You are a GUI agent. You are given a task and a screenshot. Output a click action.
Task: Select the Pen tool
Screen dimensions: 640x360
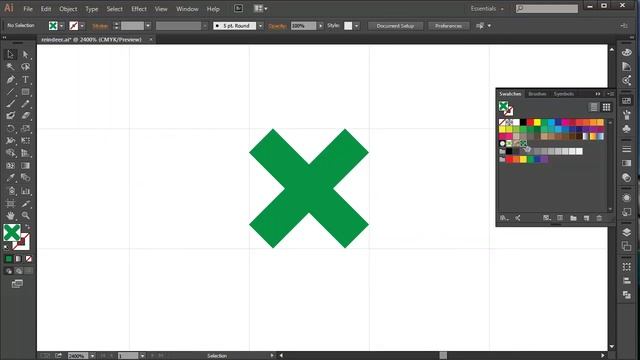click(11, 80)
